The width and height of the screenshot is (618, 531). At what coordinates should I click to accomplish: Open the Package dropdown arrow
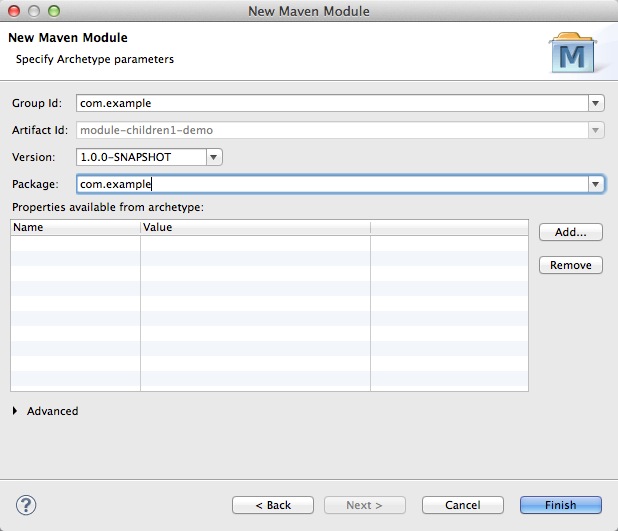click(596, 184)
